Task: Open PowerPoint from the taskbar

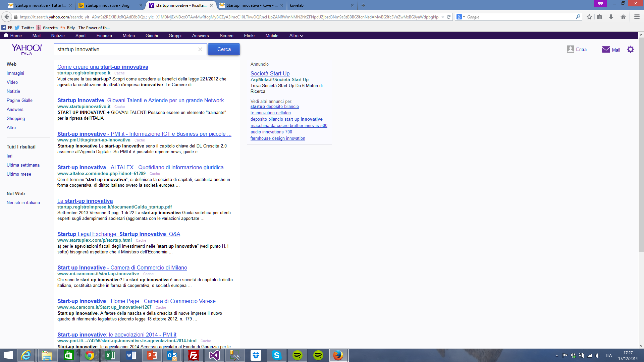Action: click(x=152, y=355)
